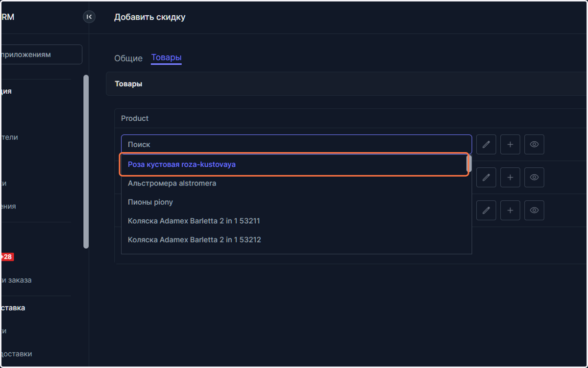Click the sidebar search box ending in приложениям
This screenshot has width=588, height=368.
[x=41, y=54]
